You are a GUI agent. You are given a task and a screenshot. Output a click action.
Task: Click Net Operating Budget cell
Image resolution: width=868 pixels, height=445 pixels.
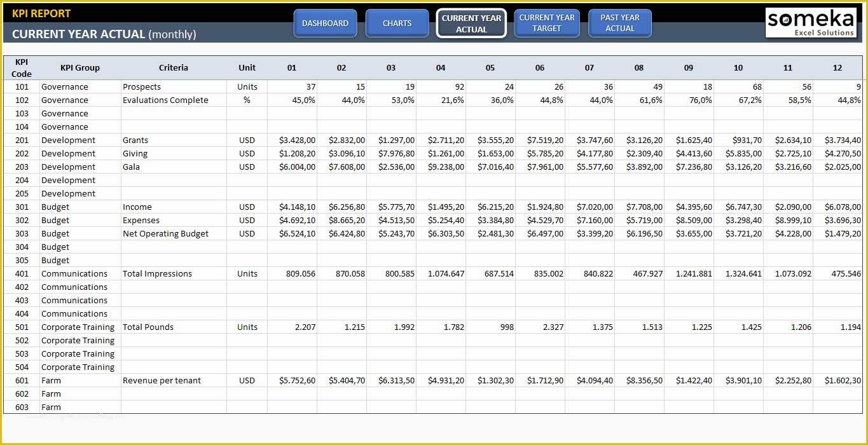coord(174,233)
